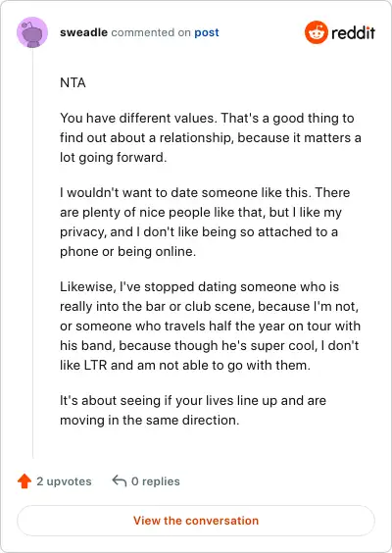Click the "Likewise, I've stopped dating" paragraph

point(210,326)
